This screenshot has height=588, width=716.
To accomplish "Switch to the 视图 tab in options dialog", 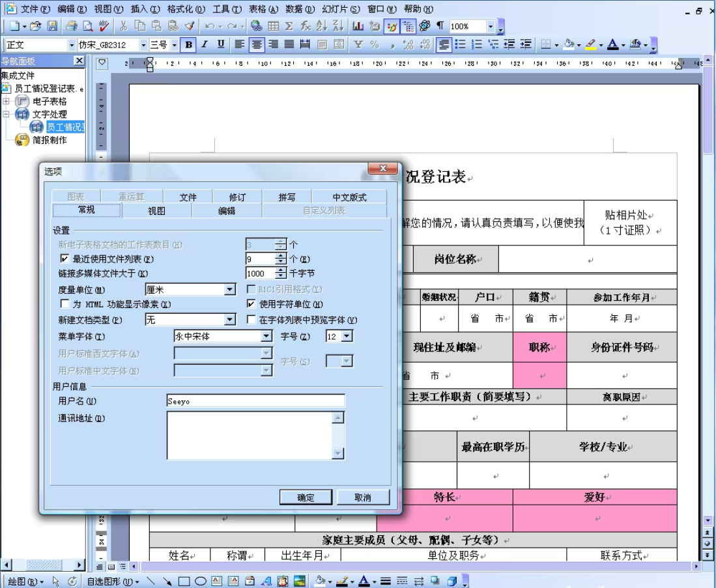I will click(x=156, y=211).
